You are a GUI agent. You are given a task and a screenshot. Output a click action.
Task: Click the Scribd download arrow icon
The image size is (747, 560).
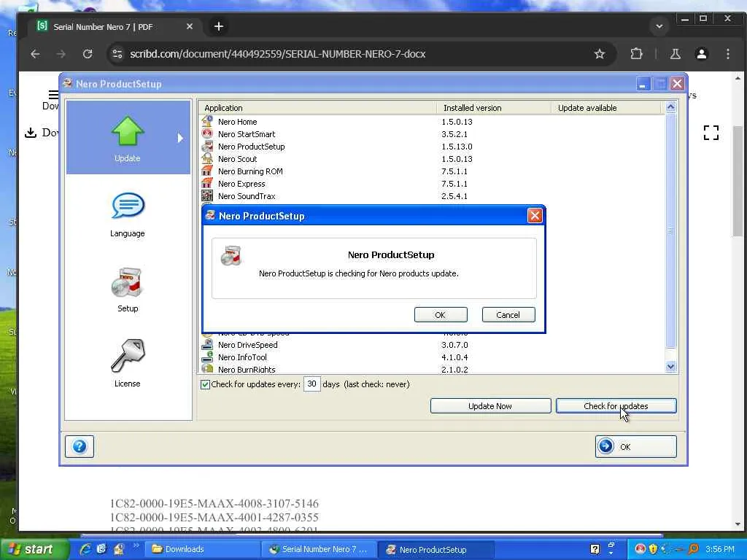click(x=31, y=133)
